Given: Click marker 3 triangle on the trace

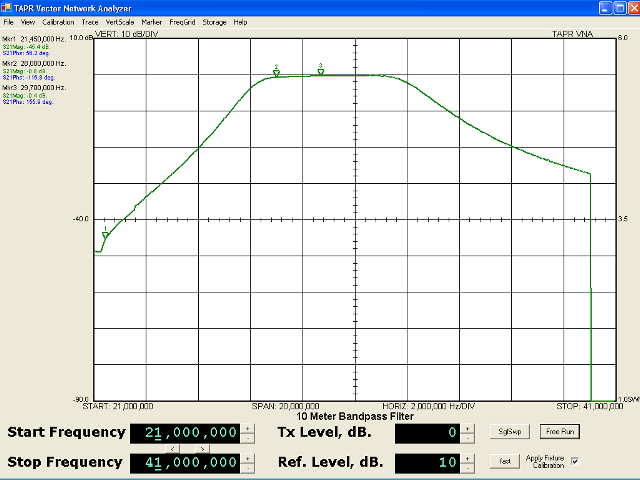Looking at the screenshot, I should 321,72.
